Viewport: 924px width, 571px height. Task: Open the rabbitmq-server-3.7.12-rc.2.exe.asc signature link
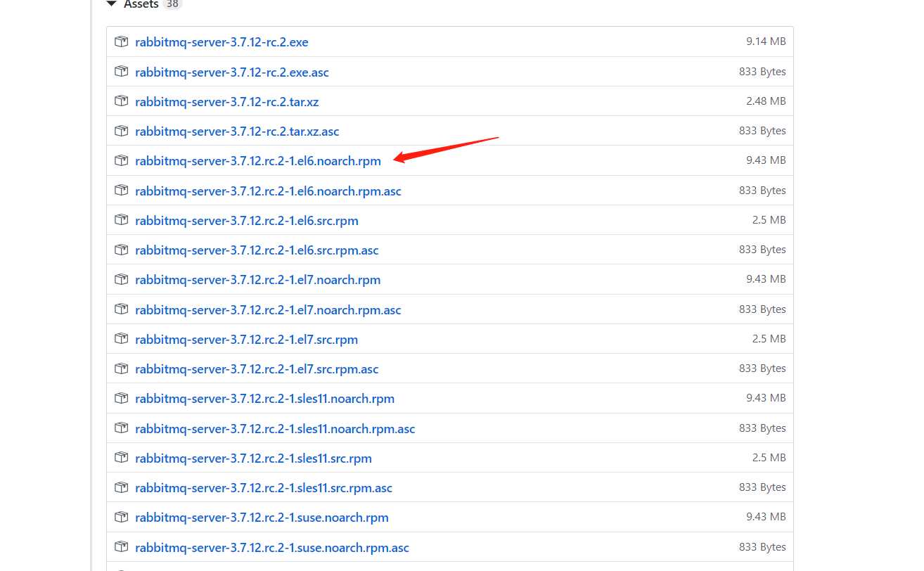pos(232,72)
